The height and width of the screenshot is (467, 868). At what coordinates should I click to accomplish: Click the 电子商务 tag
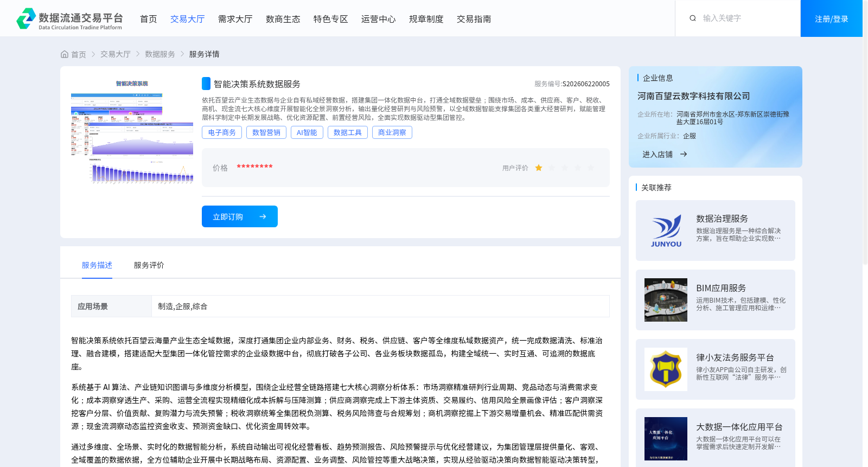point(222,132)
